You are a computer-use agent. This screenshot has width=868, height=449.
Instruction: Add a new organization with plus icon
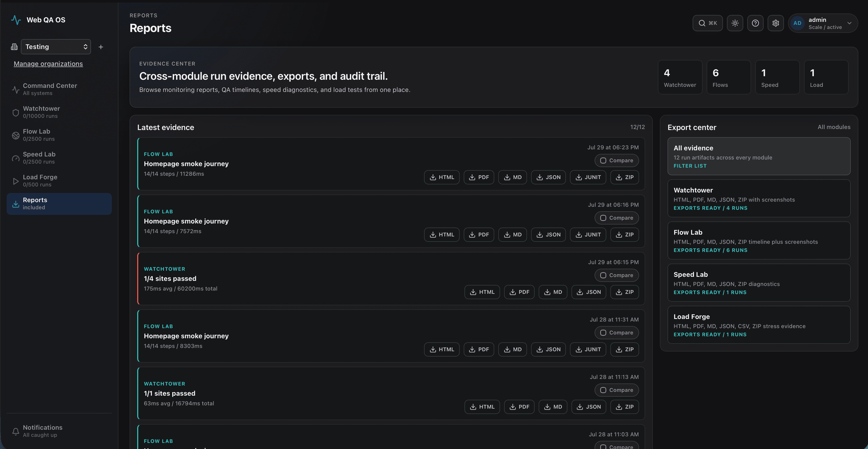point(101,47)
